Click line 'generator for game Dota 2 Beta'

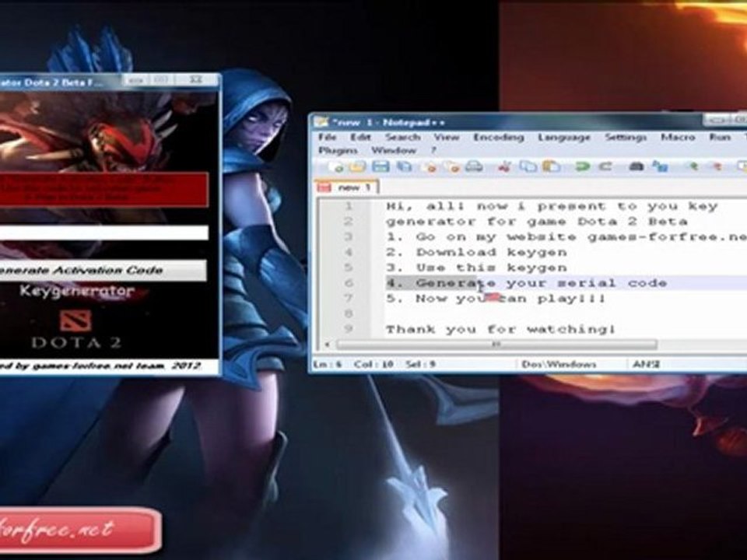click(536, 222)
